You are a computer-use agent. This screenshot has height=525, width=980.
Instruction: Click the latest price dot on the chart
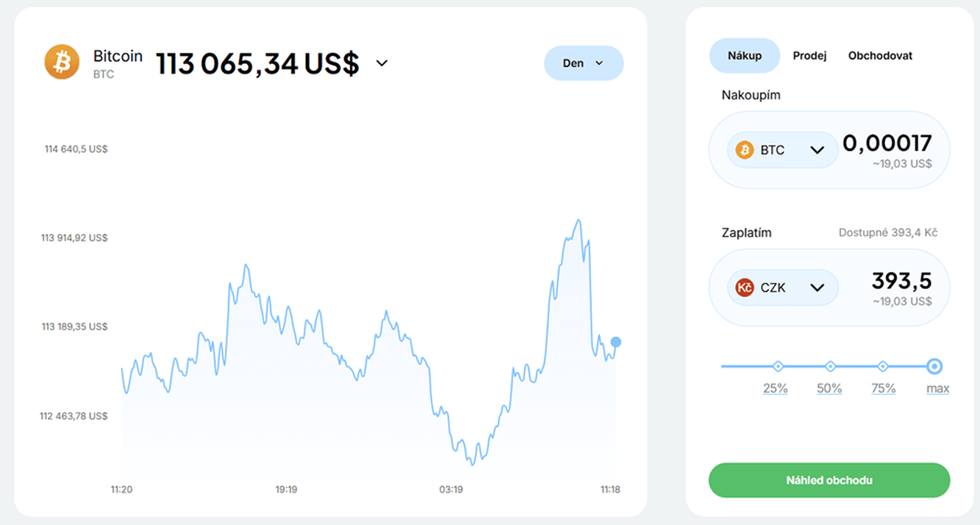[615, 341]
